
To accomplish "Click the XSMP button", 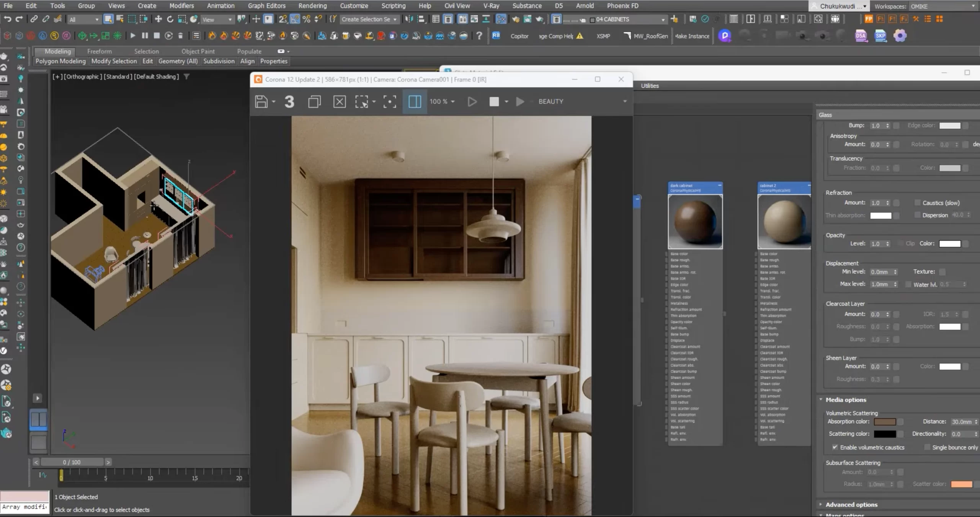I will [603, 36].
